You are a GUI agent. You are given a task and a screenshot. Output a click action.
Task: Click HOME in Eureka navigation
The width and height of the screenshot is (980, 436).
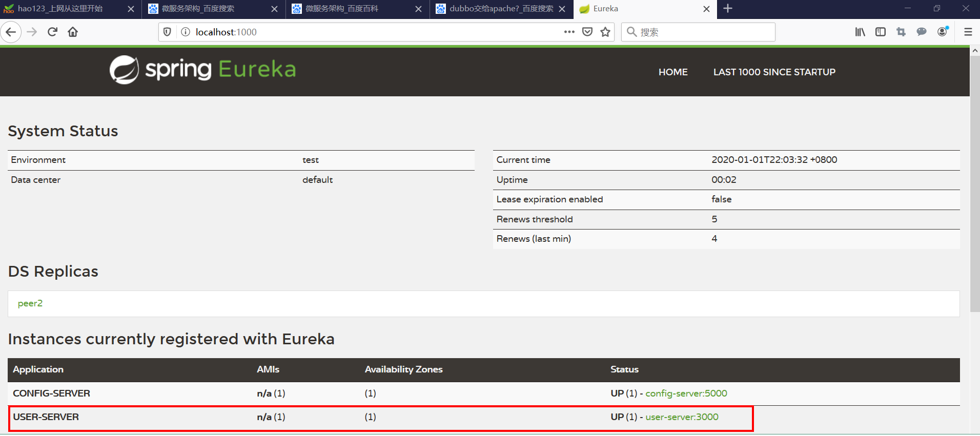pos(673,72)
